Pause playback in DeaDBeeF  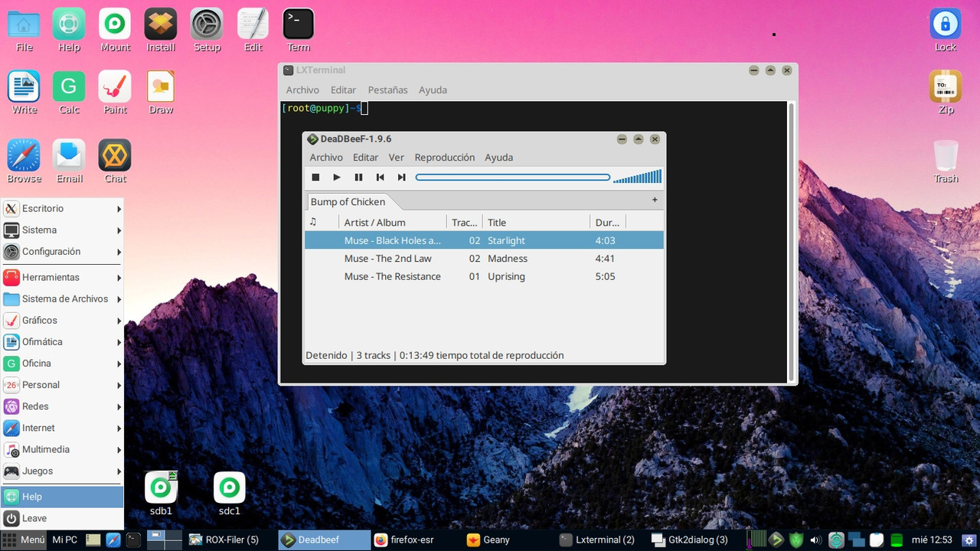[x=358, y=178]
